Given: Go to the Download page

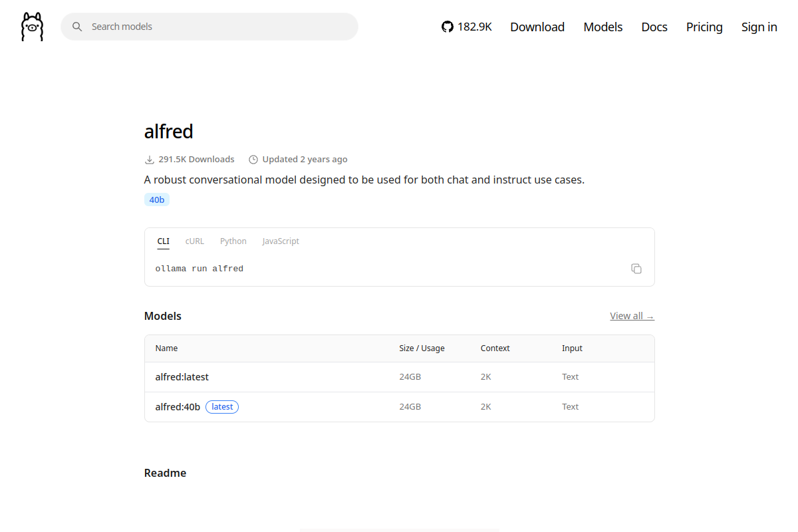Looking at the screenshot, I should pyautogui.click(x=537, y=27).
